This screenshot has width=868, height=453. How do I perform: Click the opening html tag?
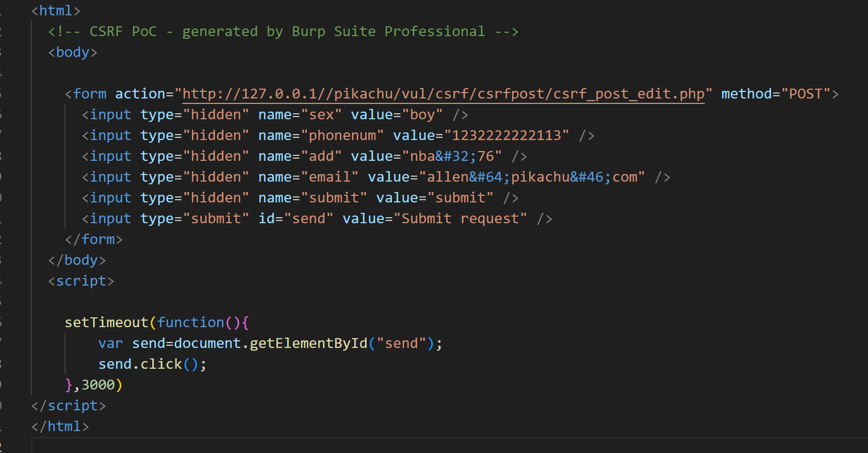coord(56,11)
